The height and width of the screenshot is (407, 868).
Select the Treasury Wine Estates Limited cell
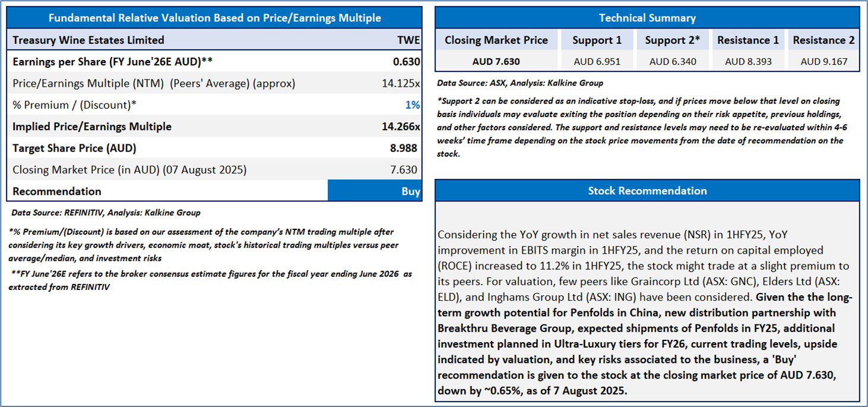point(88,40)
